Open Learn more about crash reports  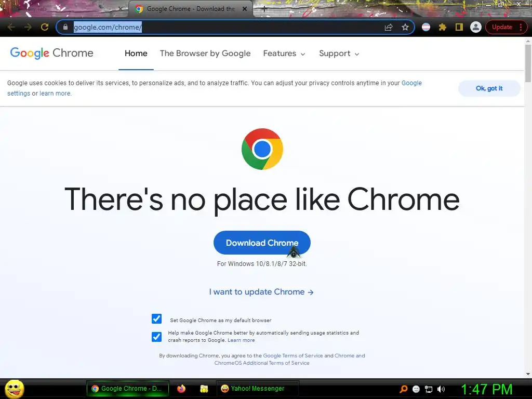coord(241,340)
